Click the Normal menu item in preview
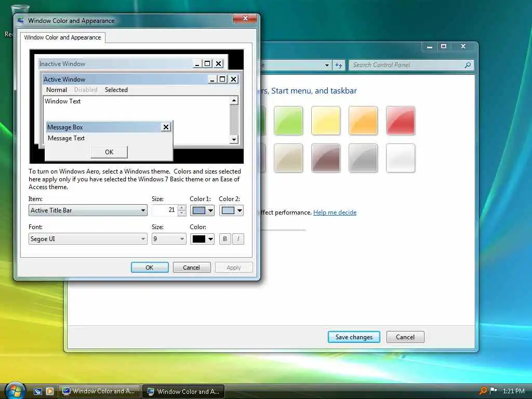Image resolution: width=532 pixels, height=399 pixels. (x=57, y=89)
